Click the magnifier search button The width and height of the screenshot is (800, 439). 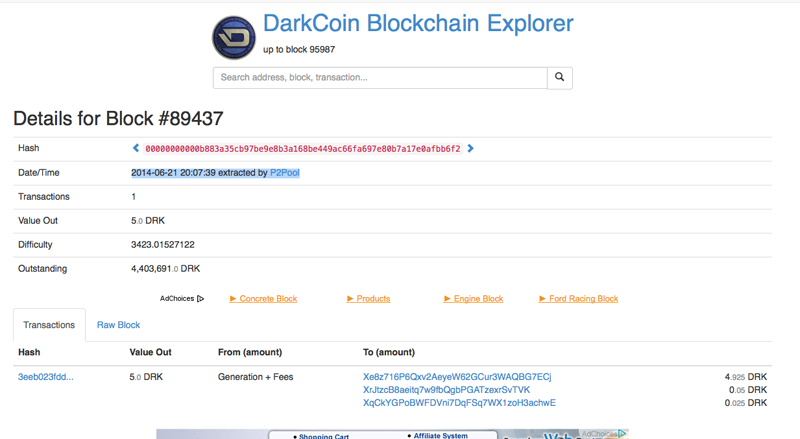pos(560,78)
